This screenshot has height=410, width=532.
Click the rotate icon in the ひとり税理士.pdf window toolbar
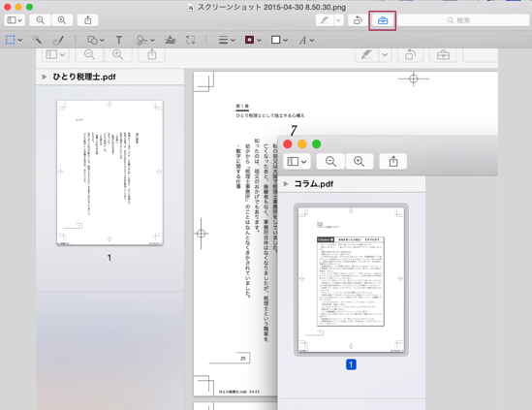410,54
